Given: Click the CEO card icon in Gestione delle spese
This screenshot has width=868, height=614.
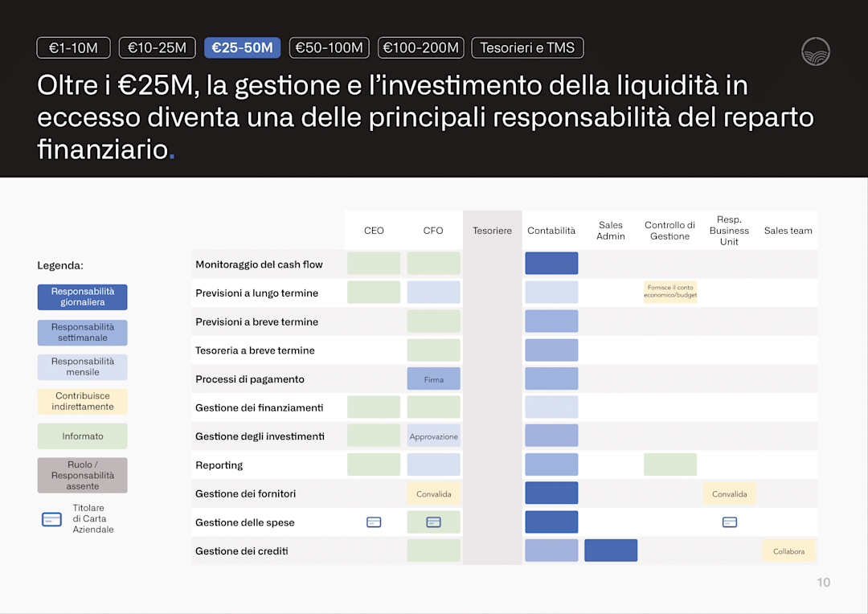Looking at the screenshot, I should point(374,522).
